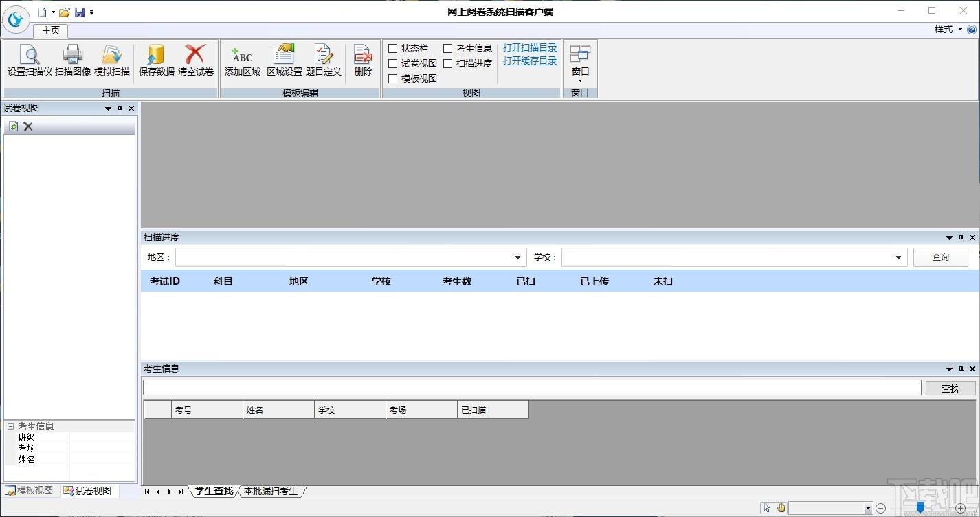980x517 pixels.
Task: Open the 学校 combo box
Action: pos(898,257)
